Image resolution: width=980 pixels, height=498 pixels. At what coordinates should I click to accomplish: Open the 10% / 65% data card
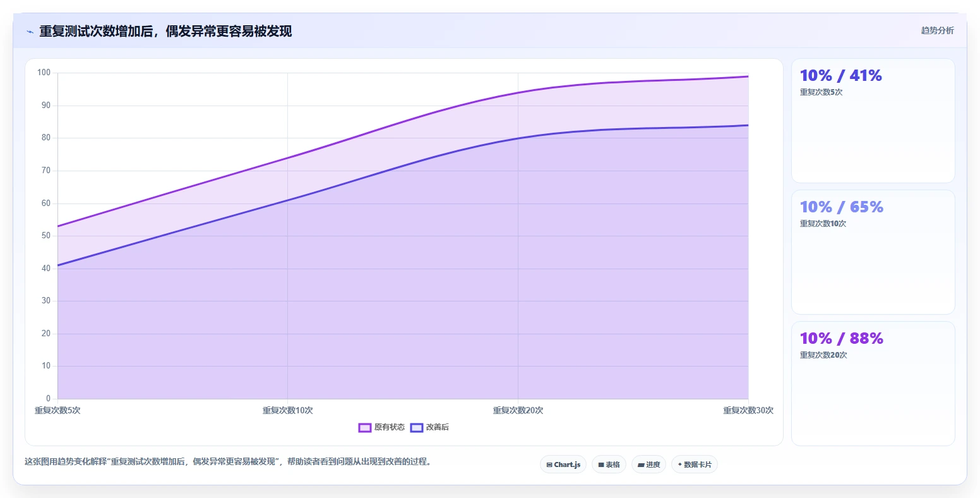point(873,252)
